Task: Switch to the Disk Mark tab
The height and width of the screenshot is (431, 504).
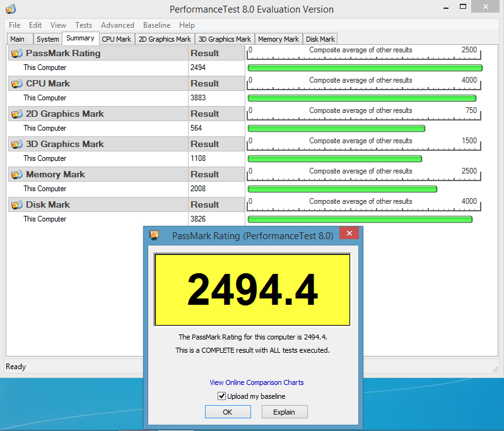Action: [x=320, y=39]
